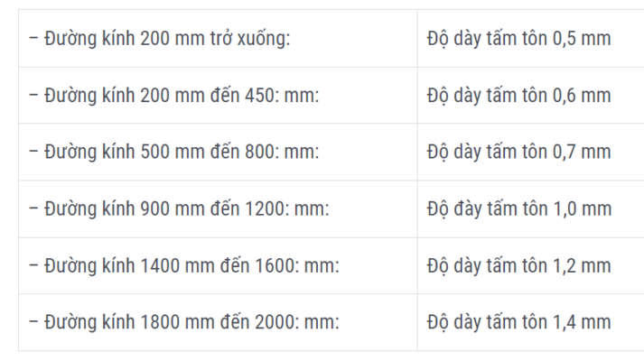Select the "Độ dày tấm tôn 0,6 mm" cell
This screenshot has width=644, height=361.
(x=519, y=96)
